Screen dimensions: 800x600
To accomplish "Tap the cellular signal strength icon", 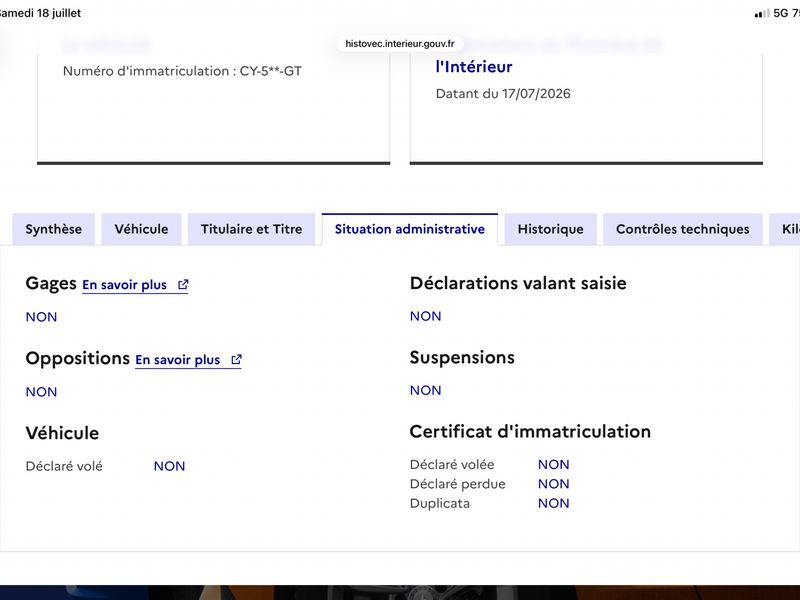I will [x=762, y=13].
